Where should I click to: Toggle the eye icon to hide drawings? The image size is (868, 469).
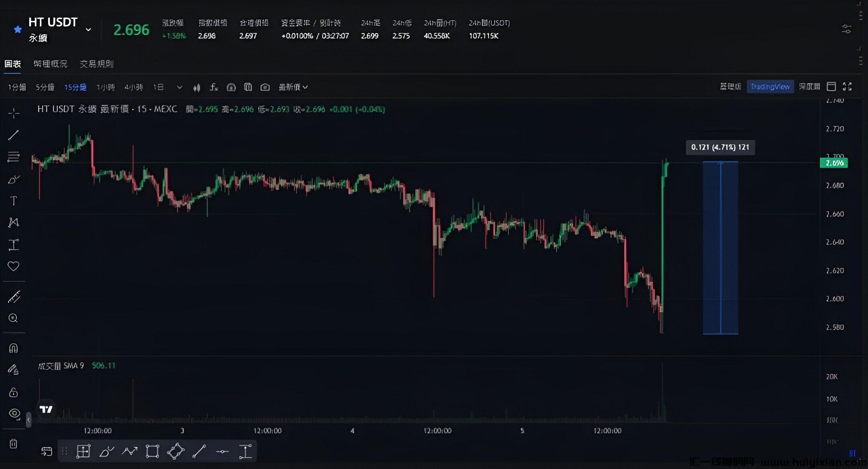(14, 413)
